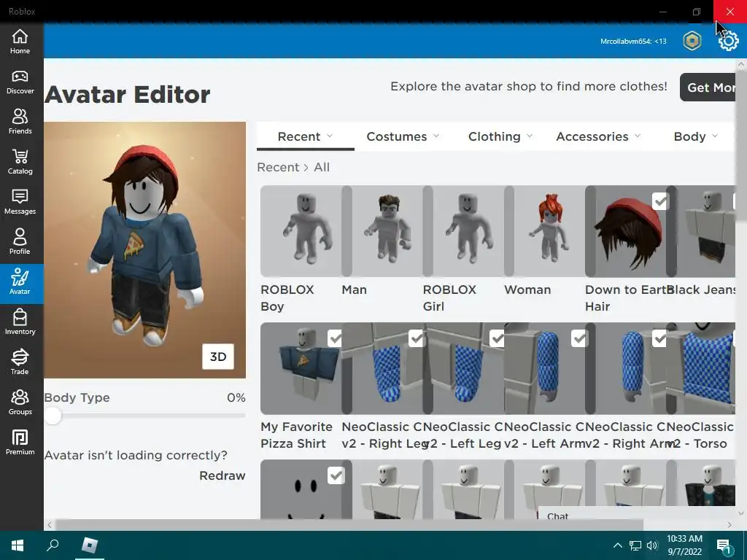Viewport: 747px width, 560px height.
Task: Open the network status tray icon
Action: tap(635, 545)
